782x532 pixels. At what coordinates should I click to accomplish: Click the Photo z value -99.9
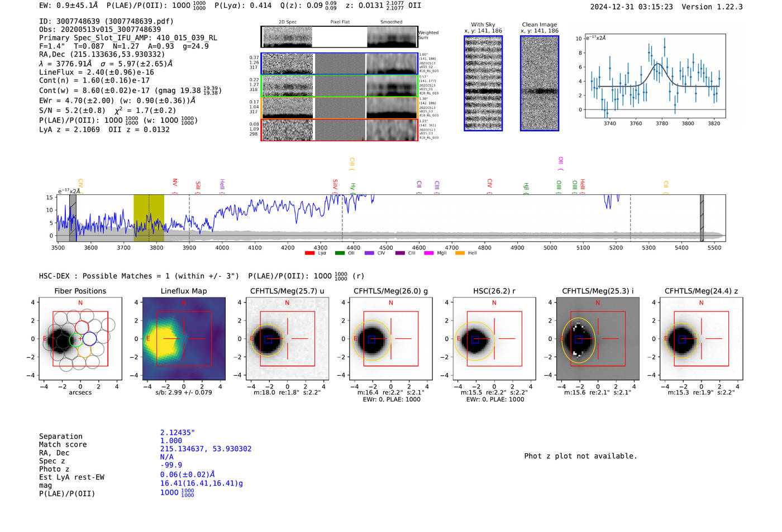[171, 465]
